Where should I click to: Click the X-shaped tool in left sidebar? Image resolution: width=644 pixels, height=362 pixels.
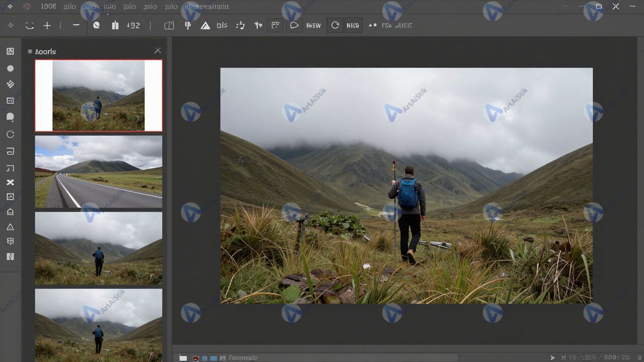coord(10,183)
